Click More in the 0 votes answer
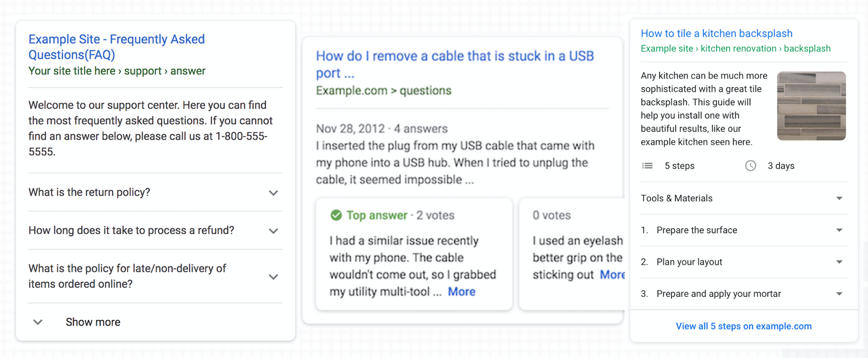Viewport: 868px width, 358px height. 612,275
